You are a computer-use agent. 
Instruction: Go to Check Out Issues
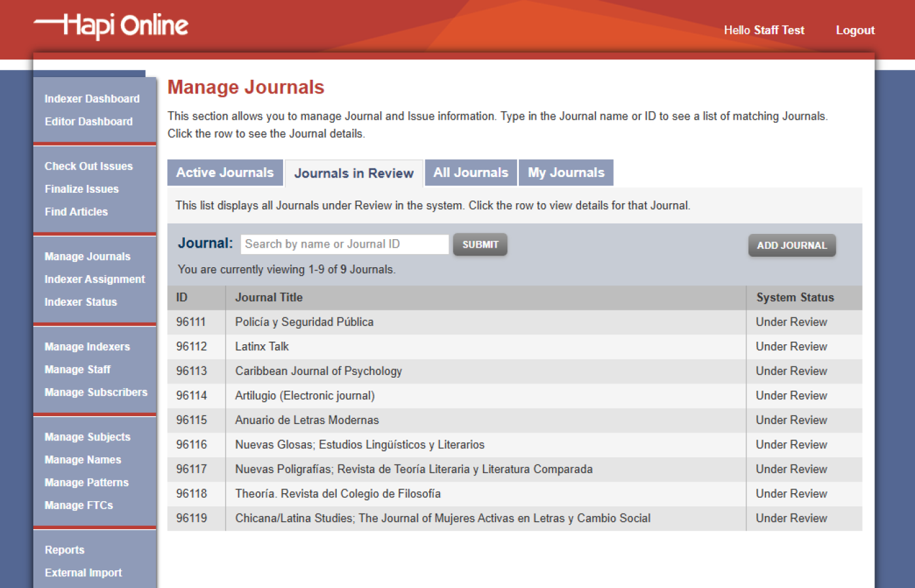pyautogui.click(x=88, y=166)
